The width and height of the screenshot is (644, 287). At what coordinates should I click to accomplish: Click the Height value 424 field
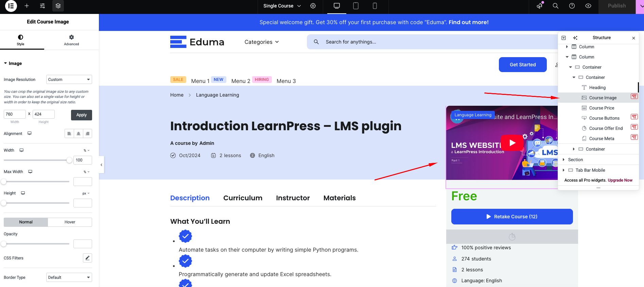(43, 114)
